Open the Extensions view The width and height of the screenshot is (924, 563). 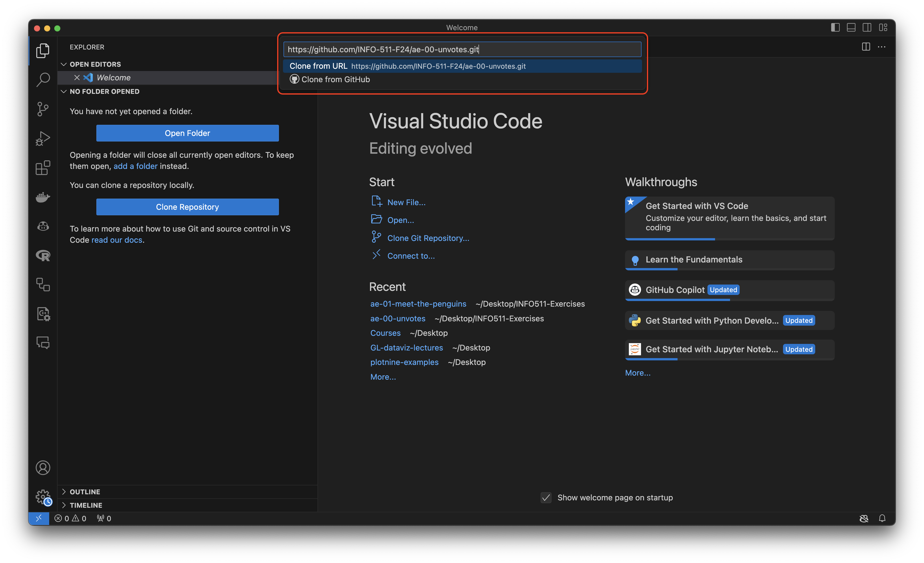(x=43, y=168)
